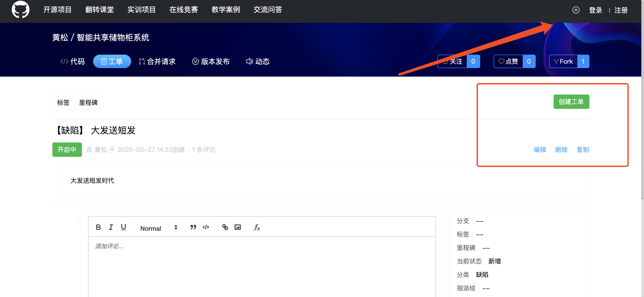The height and width of the screenshot is (297, 644).
Task: Click the 点赞 heart button
Action: [508, 61]
